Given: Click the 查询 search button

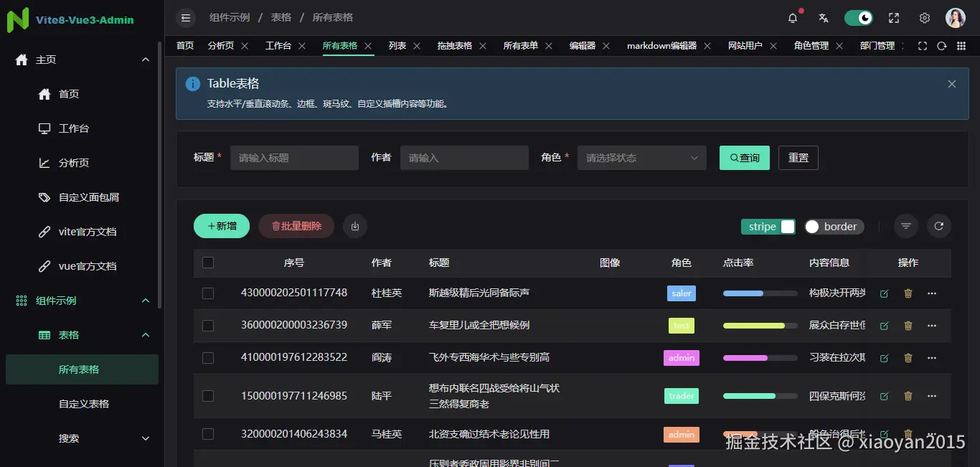Looking at the screenshot, I should coord(745,158).
